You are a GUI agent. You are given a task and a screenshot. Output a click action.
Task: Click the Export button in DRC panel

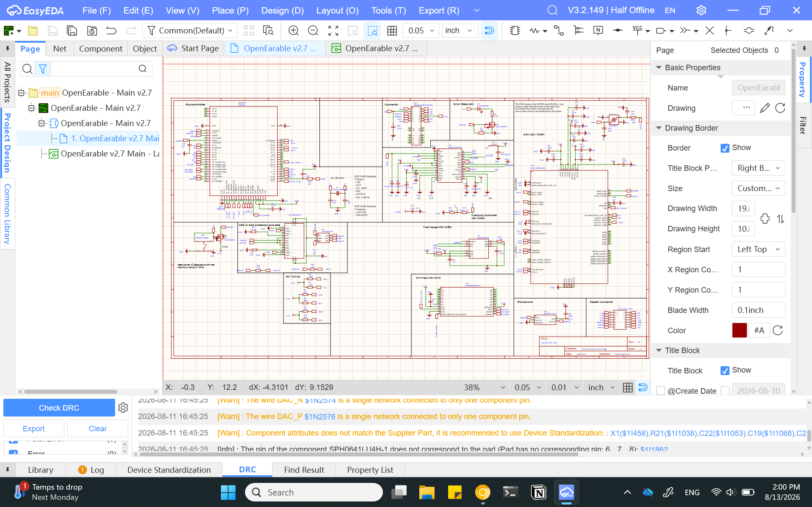point(33,428)
